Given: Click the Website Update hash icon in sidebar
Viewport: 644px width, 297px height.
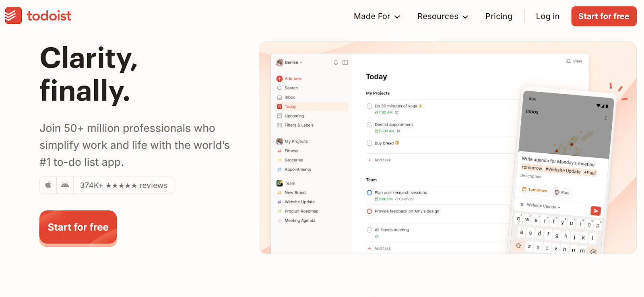Looking at the screenshot, I should (279, 202).
